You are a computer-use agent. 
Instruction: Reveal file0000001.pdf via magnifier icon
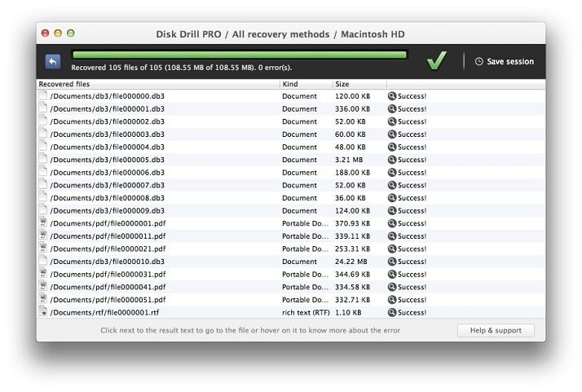[392, 223]
